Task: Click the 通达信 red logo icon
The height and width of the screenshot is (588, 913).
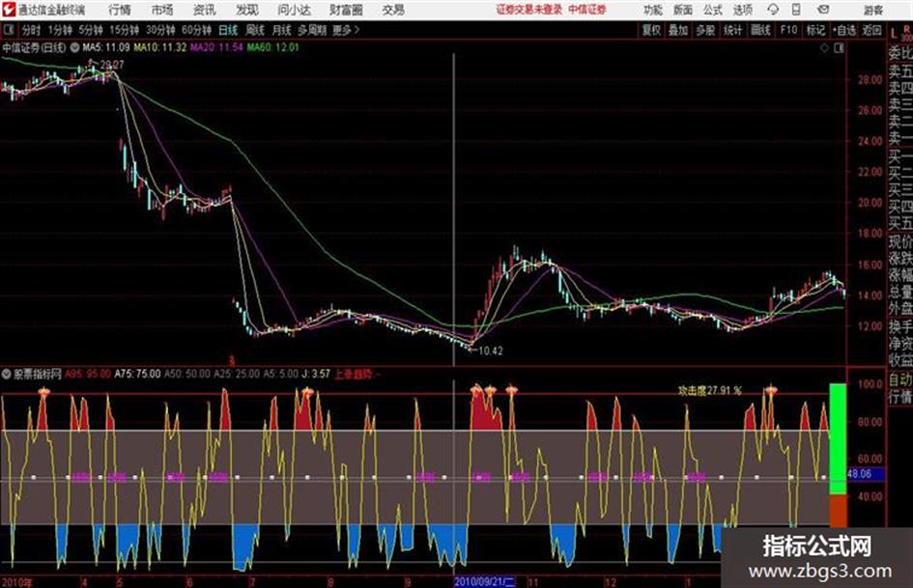Action: point(9,10)
